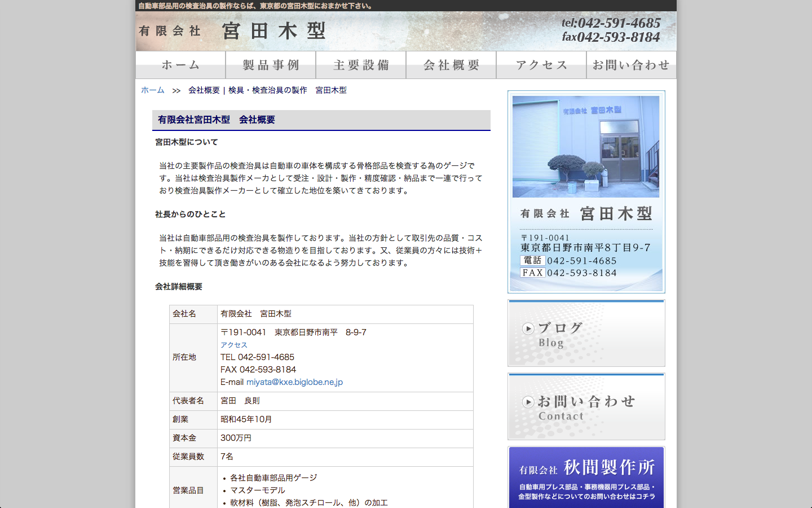
Task: Click the 東京都日野市南平8丁目9-7 sidebar address
Action: (585, 248)
